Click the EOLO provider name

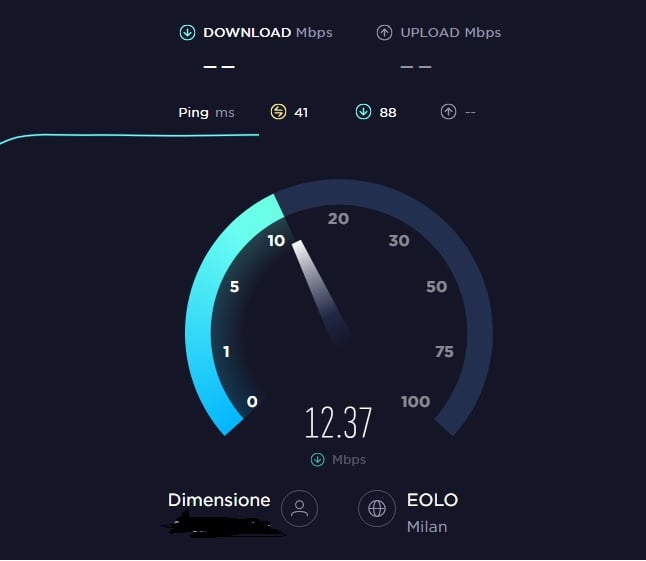coord(432,500)
